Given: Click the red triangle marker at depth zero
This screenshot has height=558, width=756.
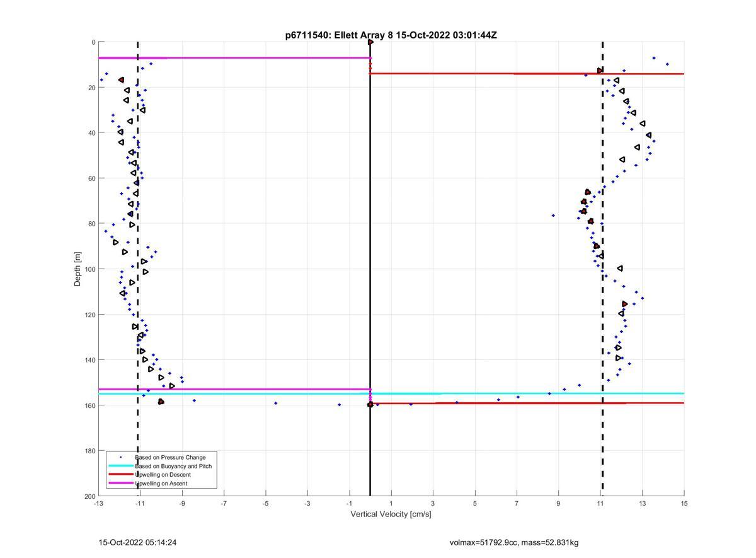Looking at the screenshot, I should point(370,42).
